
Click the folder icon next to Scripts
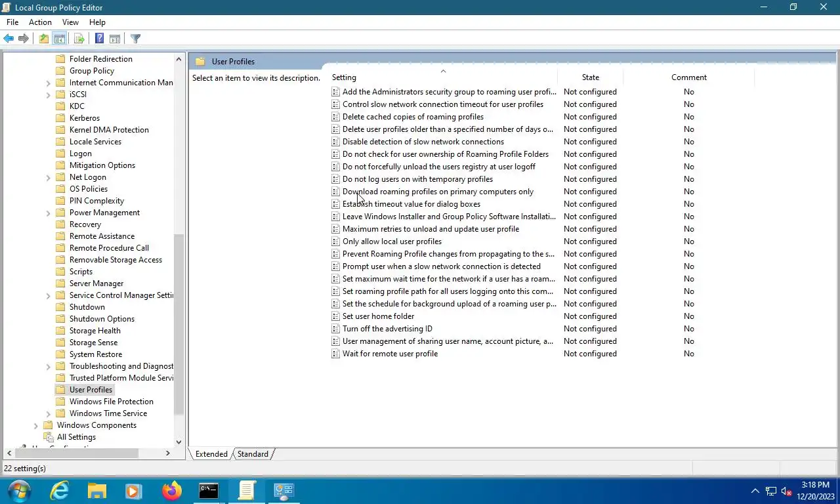pyautogui.click(x=60, y=272)
